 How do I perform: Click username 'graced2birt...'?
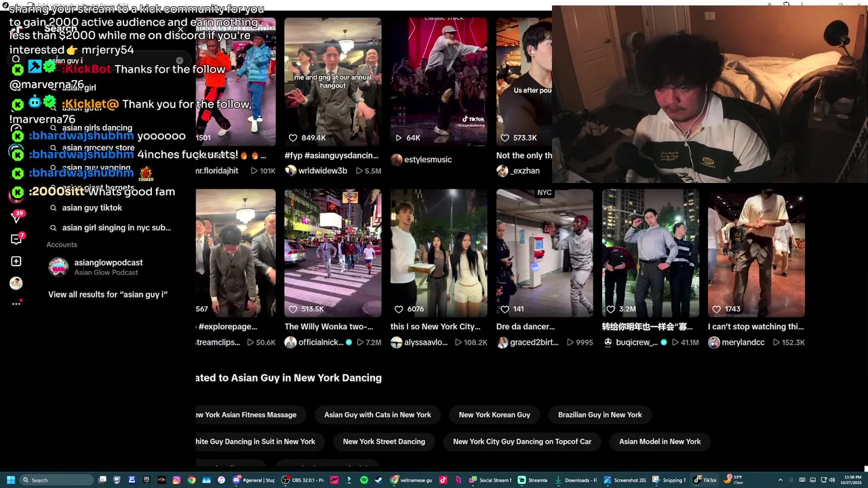[534, 342]
